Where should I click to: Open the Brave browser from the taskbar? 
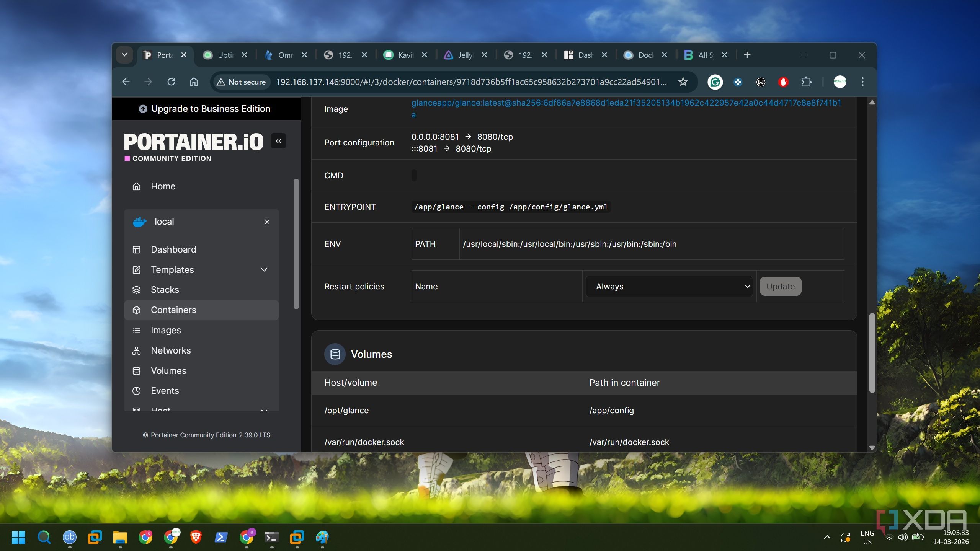point(196,537)
